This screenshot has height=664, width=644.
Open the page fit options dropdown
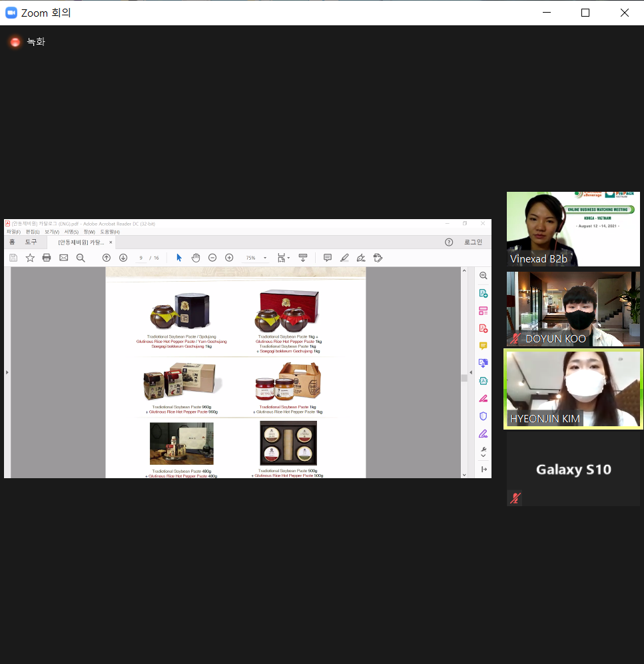point(283,258)
